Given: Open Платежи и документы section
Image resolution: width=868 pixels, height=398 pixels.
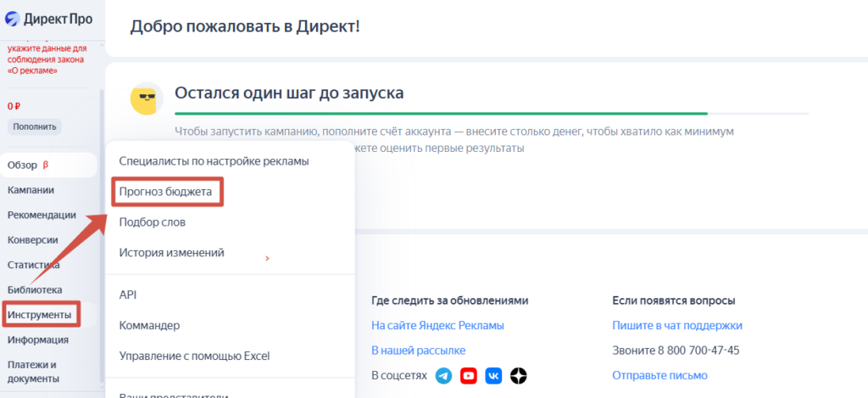Looking at the screenshot, I should [x=33, y=372].
